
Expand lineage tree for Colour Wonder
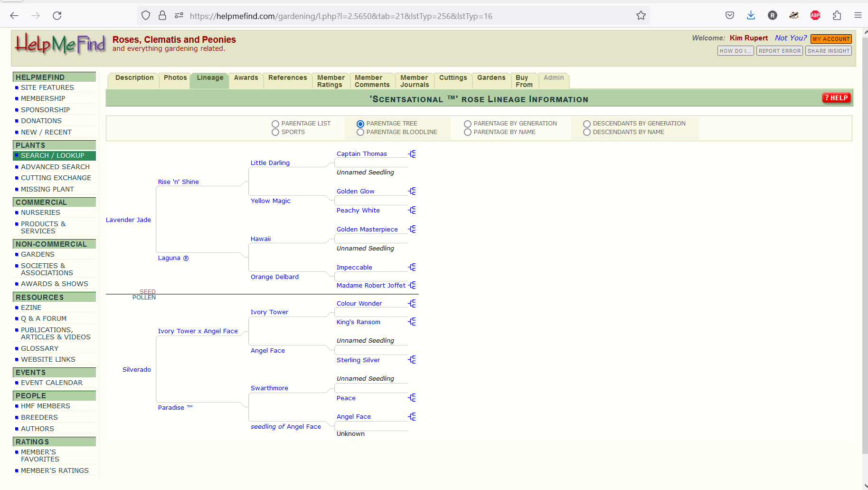point(412,303)
